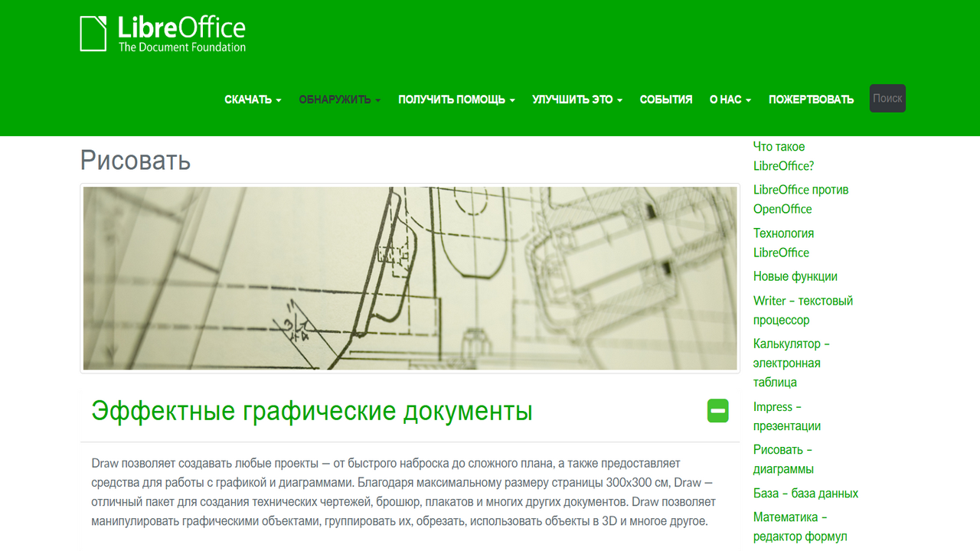Open the О нас dropdown menu
This screenshot has height=551, width=980.
(x=730, y=99)
